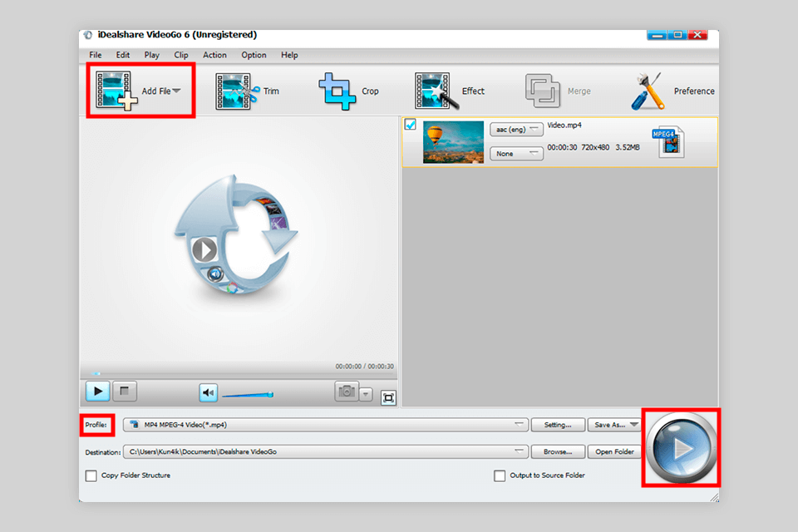Click the Video.mp4 file name
This screenshot has height=532, width=798.
[x=564, y=126]
